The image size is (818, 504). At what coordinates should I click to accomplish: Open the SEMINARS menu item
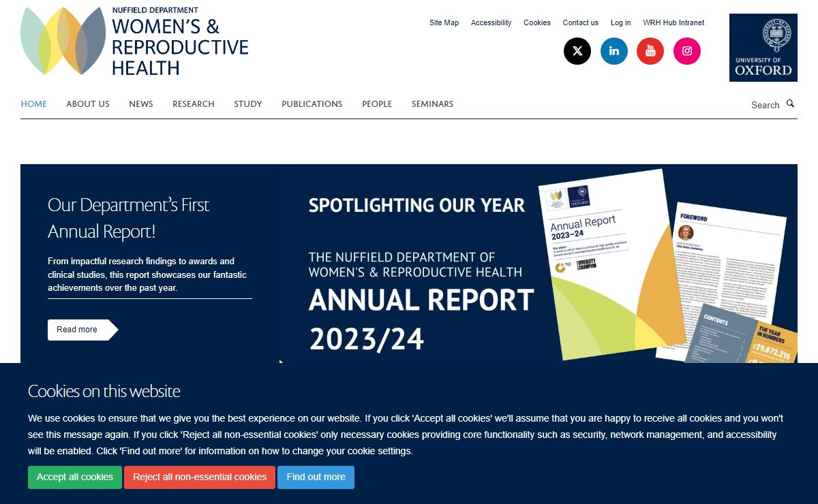click(x=432, y=104)
